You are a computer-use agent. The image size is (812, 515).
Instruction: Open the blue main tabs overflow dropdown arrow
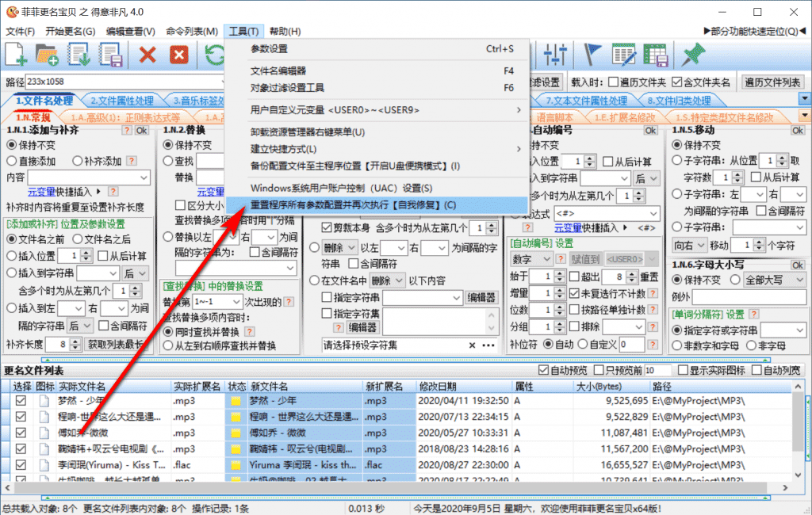804,98
